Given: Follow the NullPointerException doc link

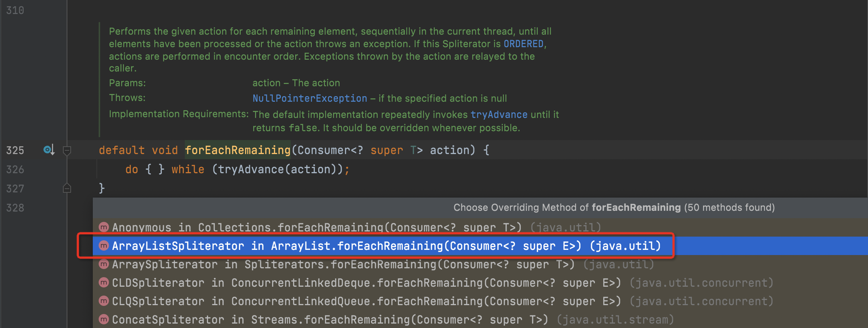Looking at the screenshot, I should click(x=310, y=98).
